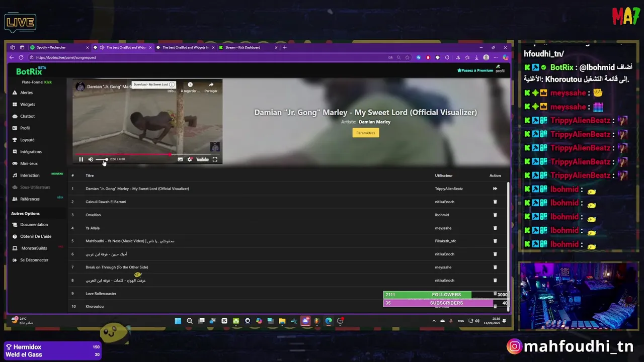
Task: Open Chatbot in the sidebar
Action: point(27,116)
